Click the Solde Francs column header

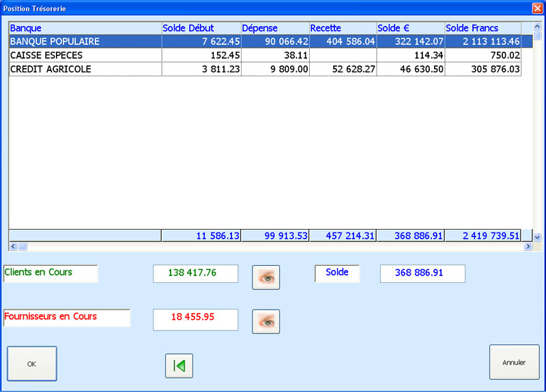pyautogui.click(x=482, y=28)
